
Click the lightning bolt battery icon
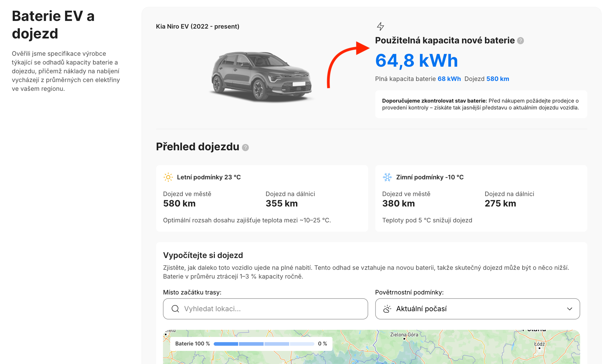click(380, 26)
